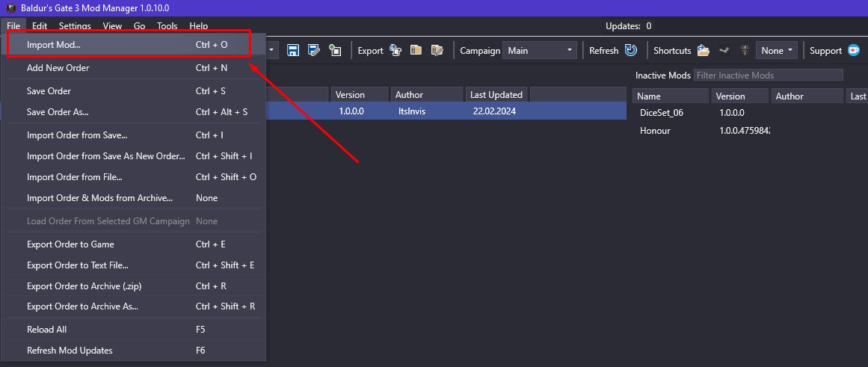This screenshot has width=868, height=367.
Task: Open the File menu
Action: [x=14, y=26]
